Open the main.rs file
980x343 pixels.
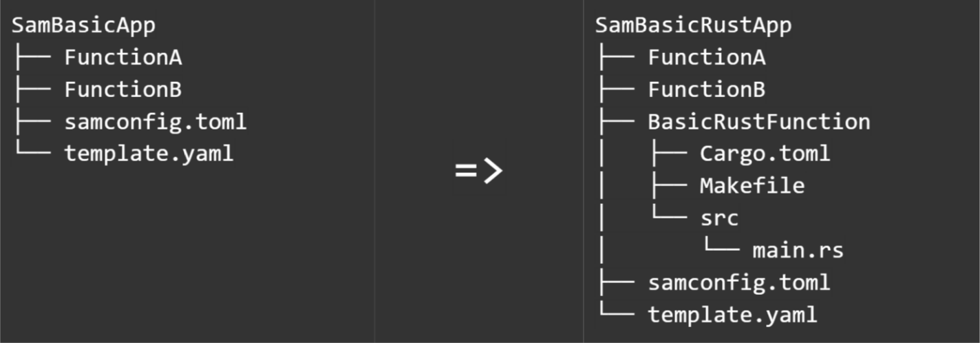point(798,251)
